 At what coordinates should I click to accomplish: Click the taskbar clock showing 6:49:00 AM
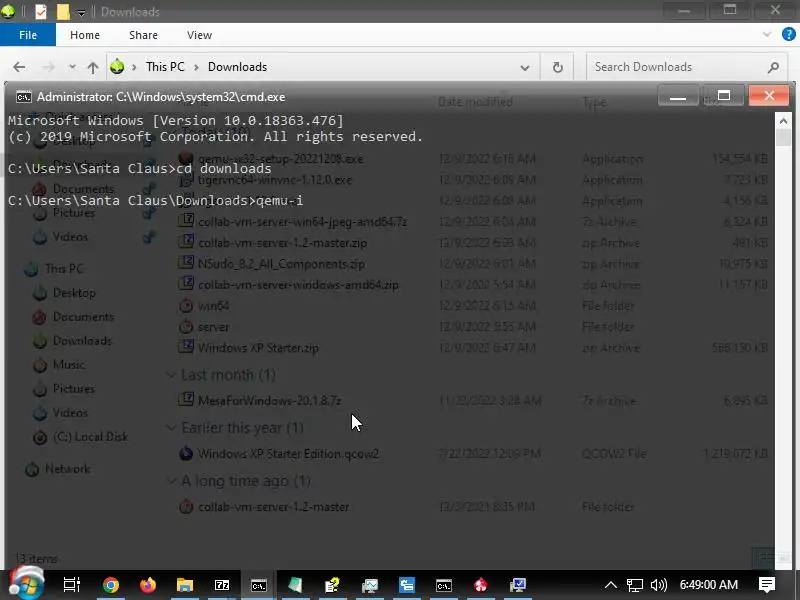point(709,585)
